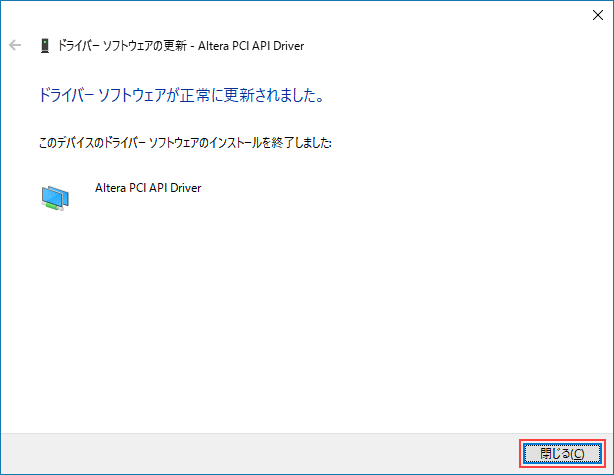The image size is (614, 475).
Task: Click the blue heading ドライバー ソフトウェアが正常に更新されました
Action: 179,96
